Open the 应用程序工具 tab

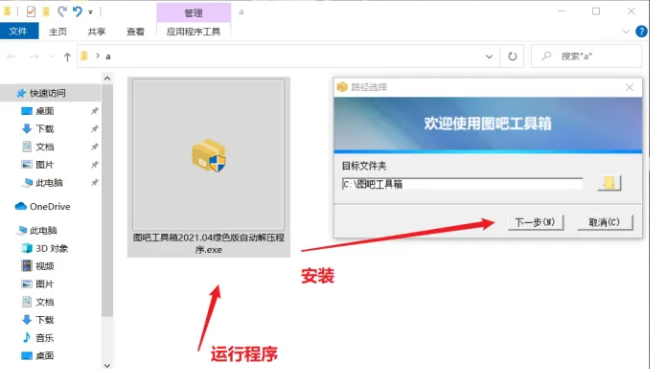[x=193, y=32]
